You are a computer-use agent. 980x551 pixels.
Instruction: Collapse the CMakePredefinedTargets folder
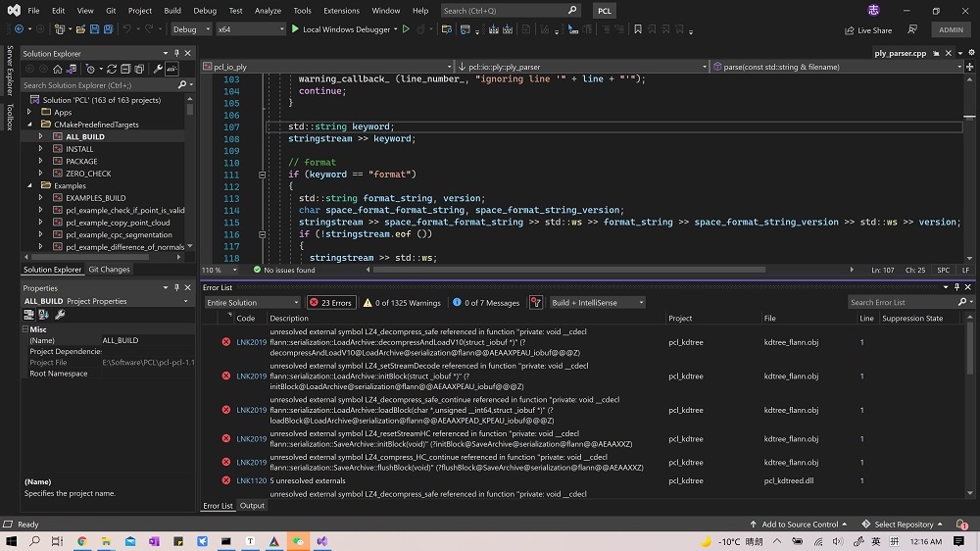click(29, 125)
